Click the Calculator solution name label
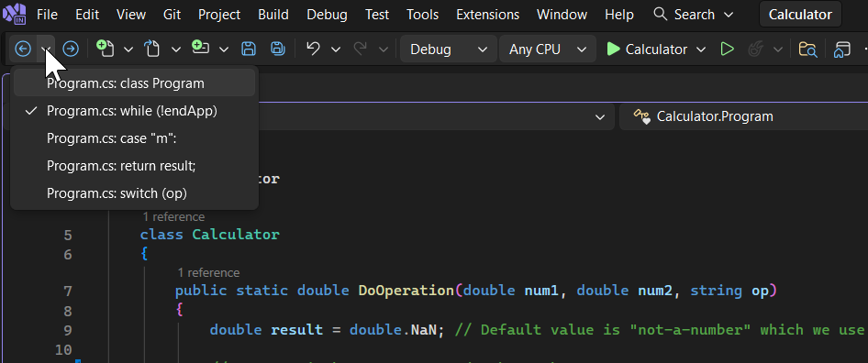 800,15
